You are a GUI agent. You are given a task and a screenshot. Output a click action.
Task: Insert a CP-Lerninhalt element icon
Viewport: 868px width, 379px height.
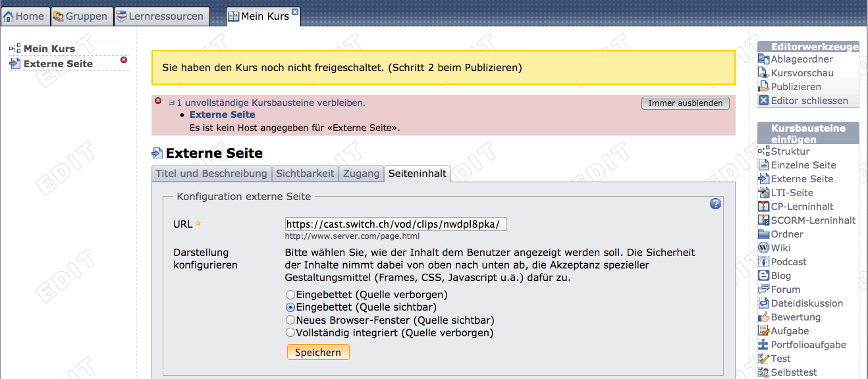pos(763,207)
